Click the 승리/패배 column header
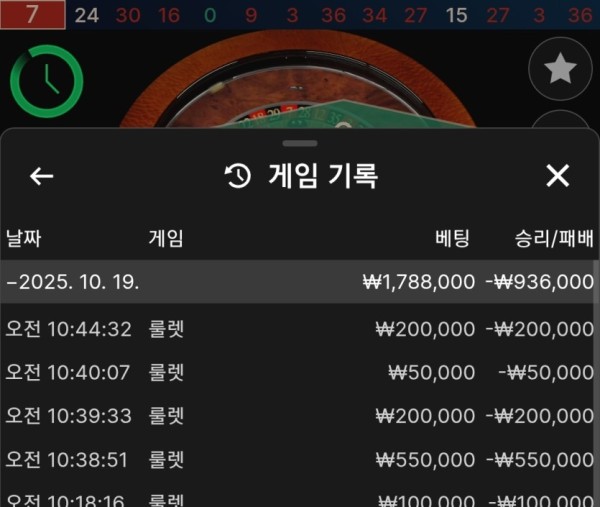The height and width of the screenshot is (507, 600). coord(554,238)
